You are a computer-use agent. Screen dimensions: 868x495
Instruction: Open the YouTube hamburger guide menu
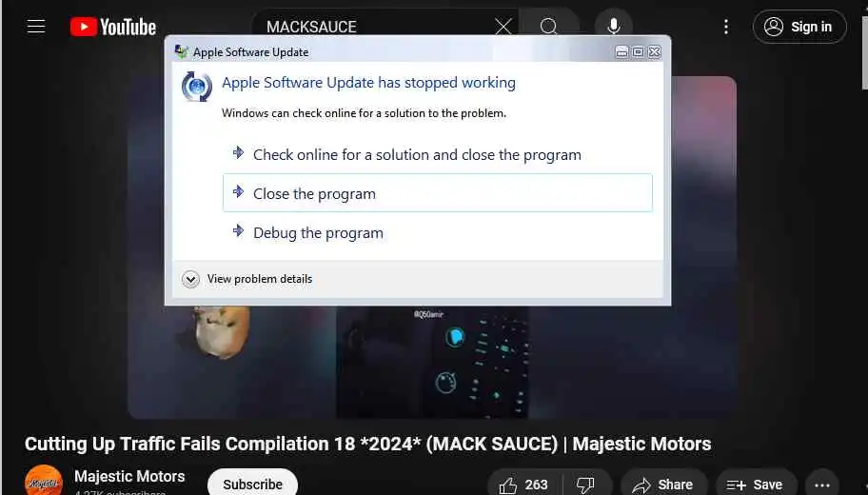pos(36,26)
